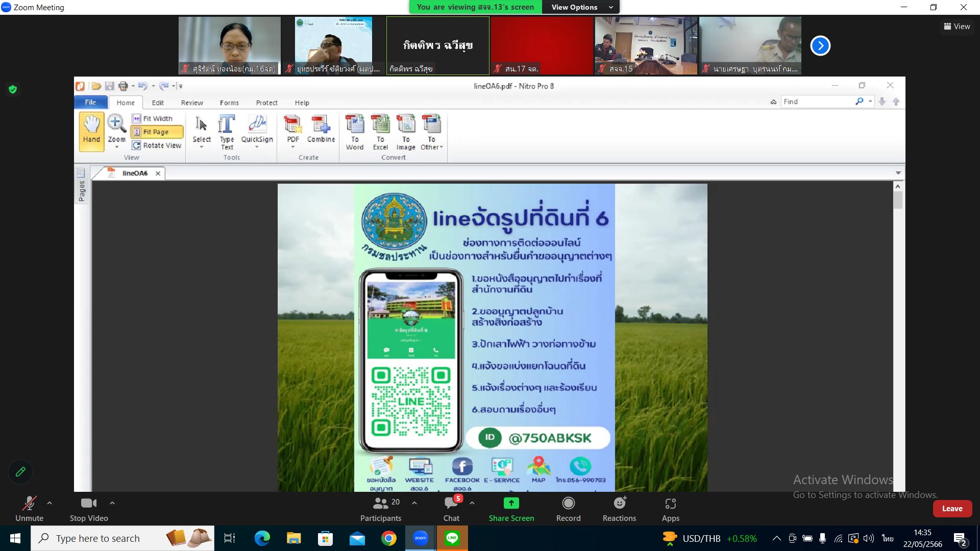Stop Video in Zoom toolbar
Screen dimensions: 980x551
point(89,509)
